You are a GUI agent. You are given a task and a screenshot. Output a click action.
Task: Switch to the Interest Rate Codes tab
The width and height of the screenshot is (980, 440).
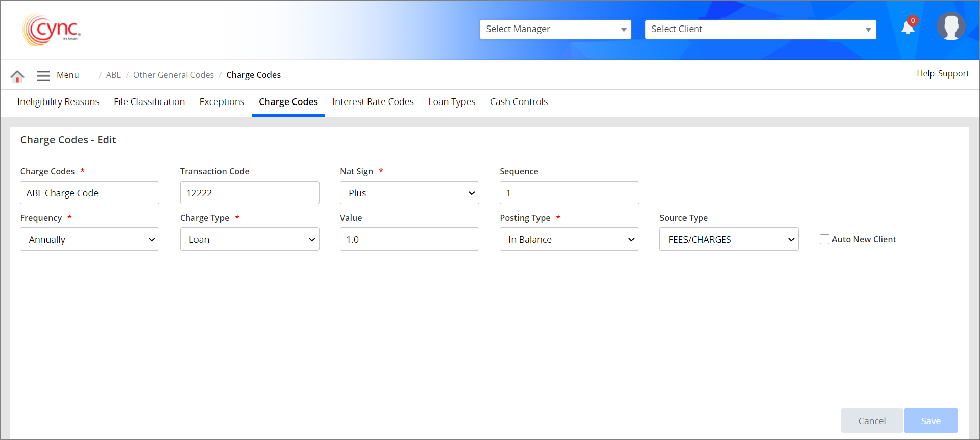pos(373,102)
